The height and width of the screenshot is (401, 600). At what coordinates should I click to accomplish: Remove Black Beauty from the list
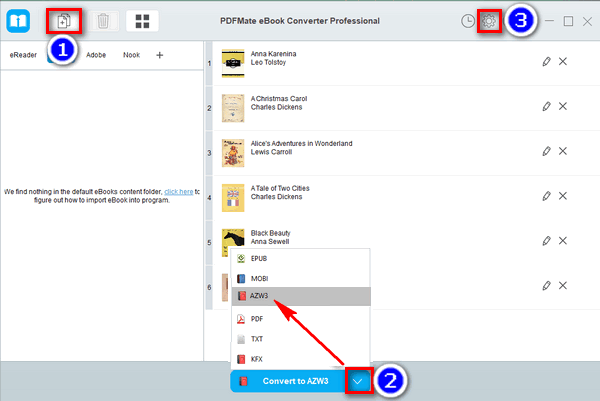[562, 241]
